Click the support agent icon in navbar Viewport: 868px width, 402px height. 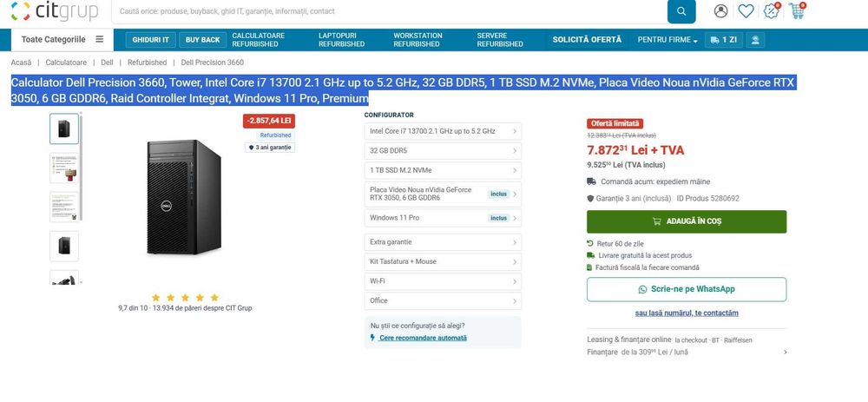[x=755, y=40]
